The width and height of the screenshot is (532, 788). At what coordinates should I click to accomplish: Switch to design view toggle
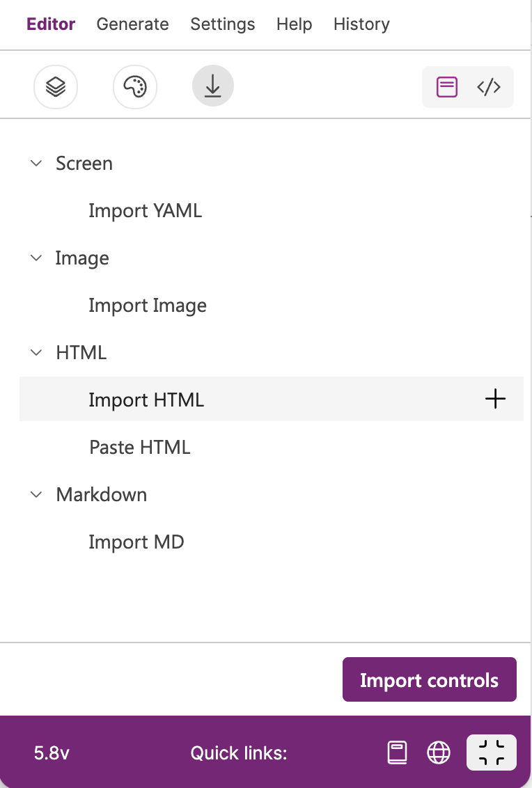point(446,87)
